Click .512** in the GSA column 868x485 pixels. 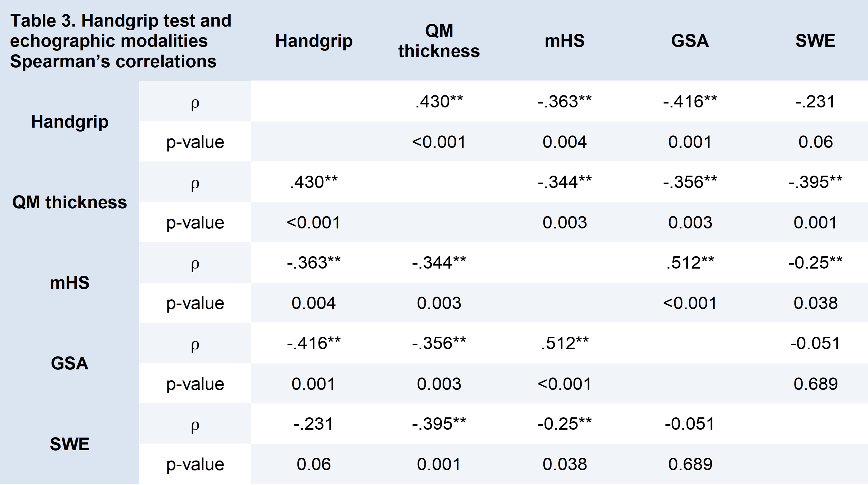coord(690,263)
